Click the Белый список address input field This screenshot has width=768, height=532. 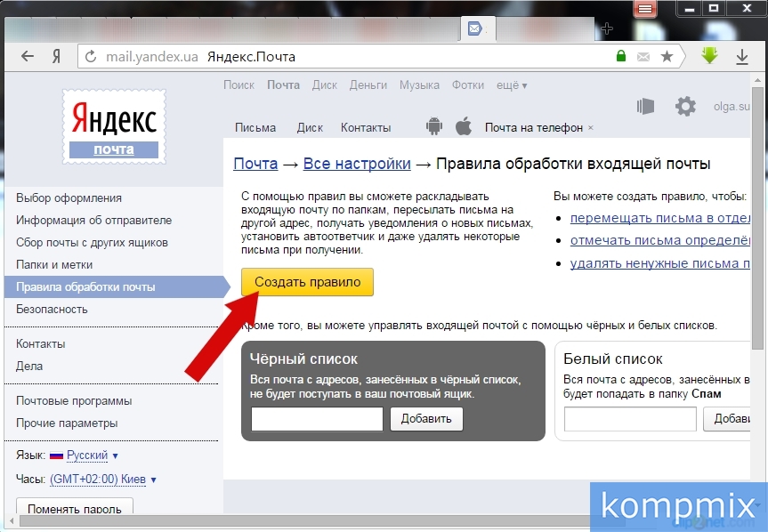point(630,419)
